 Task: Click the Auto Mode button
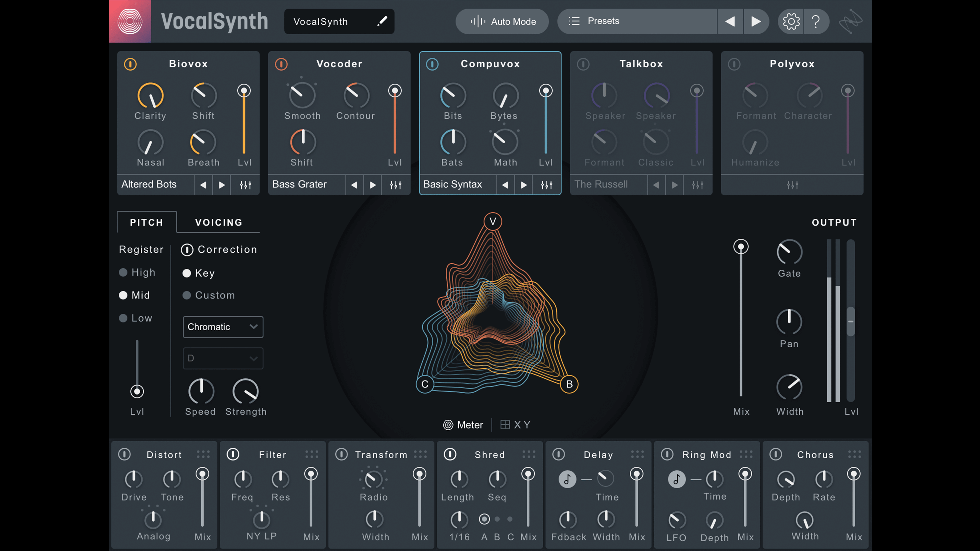(502, 21)
